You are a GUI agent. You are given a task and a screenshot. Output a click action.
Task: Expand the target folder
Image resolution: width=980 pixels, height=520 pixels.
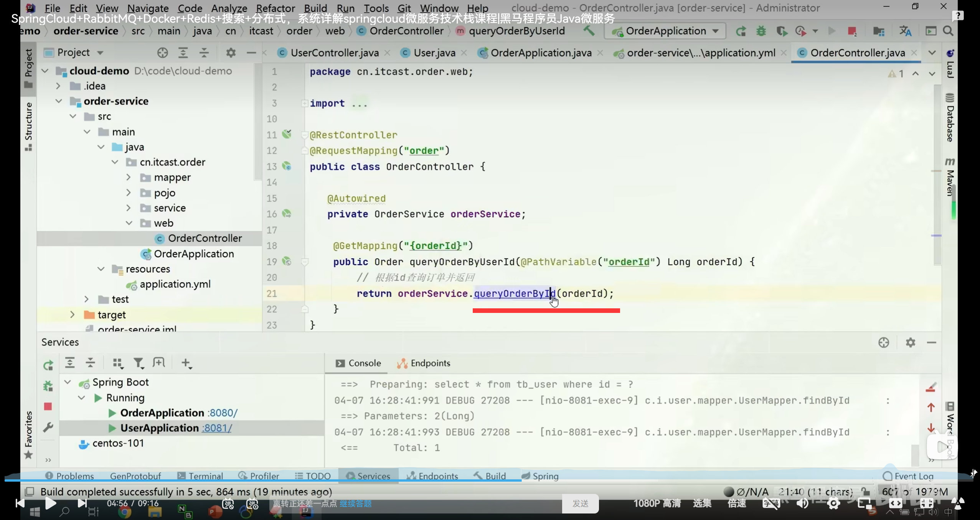pos(73,315)
